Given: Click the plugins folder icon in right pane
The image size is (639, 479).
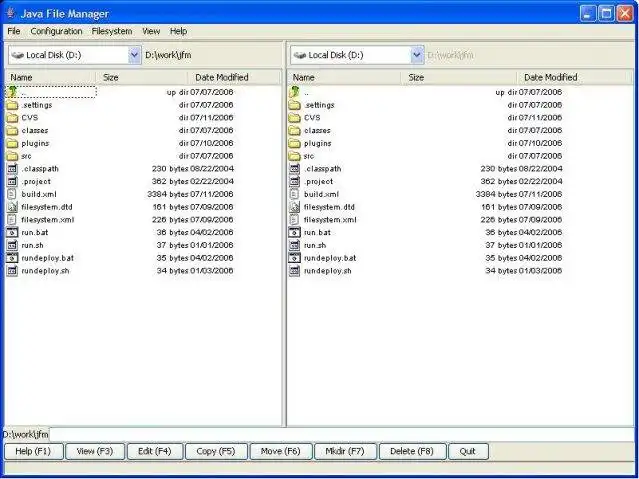Looking at the screenshot, I should [x=295, y=143].
